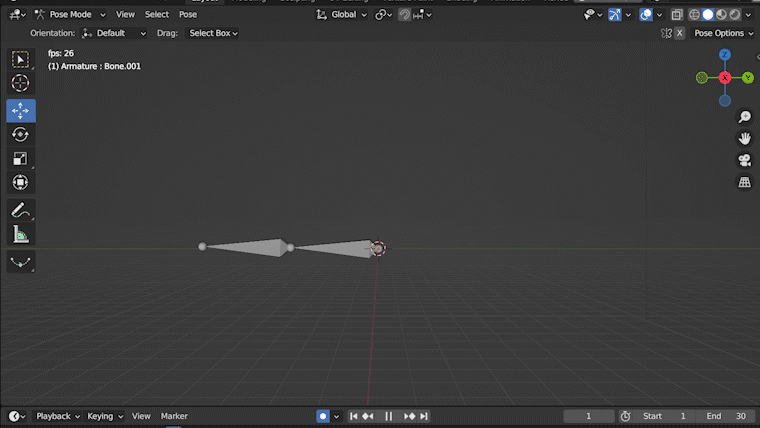
Task: Open the Pose menu
Action: point(188,15)
